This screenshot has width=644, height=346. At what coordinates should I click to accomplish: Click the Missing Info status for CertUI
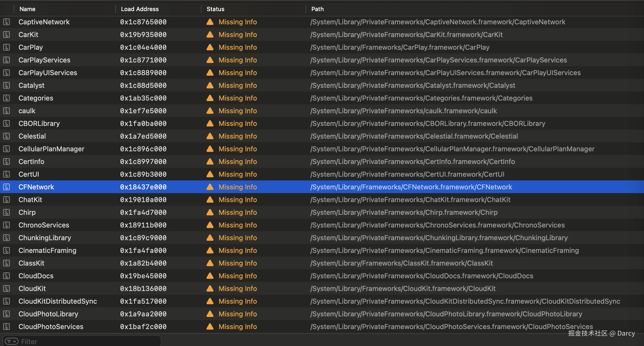pyautogui.click(x=238, y=174)
